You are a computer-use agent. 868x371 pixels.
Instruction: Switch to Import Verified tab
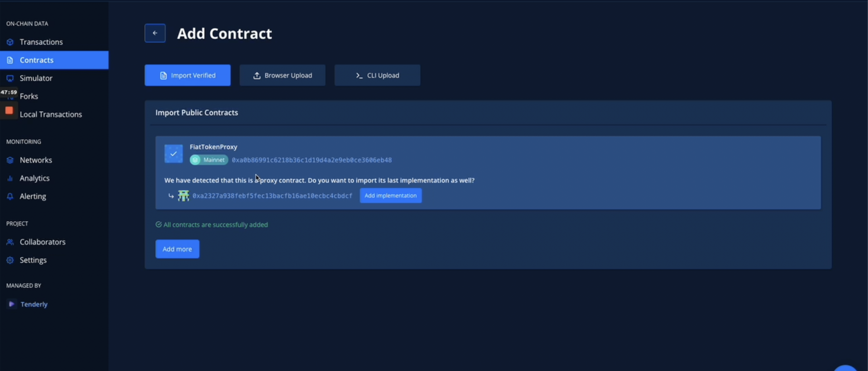[x=188, y=75]
